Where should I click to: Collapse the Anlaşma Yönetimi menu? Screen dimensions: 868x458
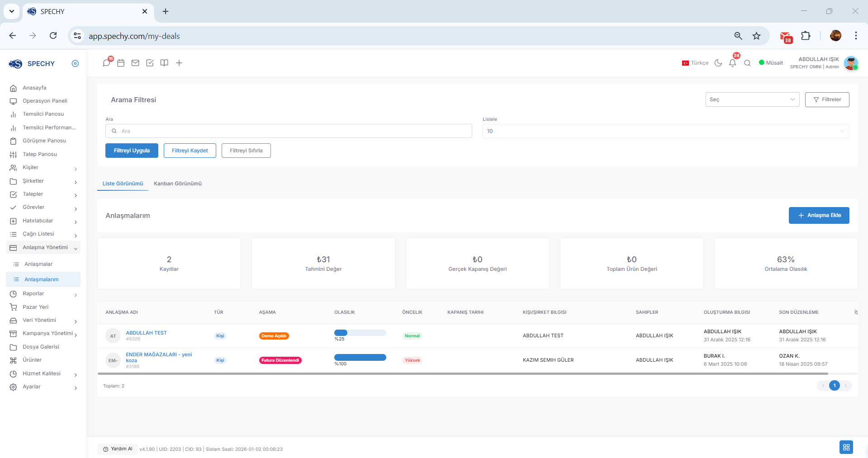pyautogui.click(x=43, y=247)
